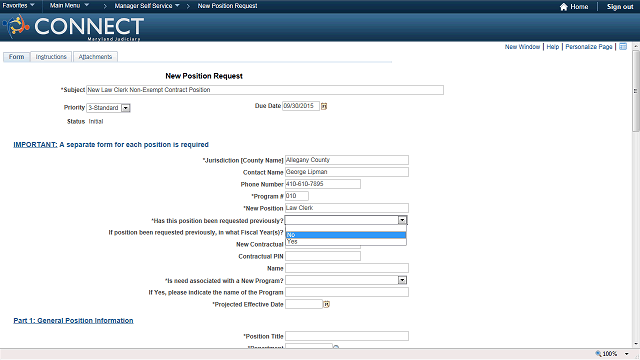640x360 pixels.
Task: Click the scrollbar up arrow
Action: point(636,47)
